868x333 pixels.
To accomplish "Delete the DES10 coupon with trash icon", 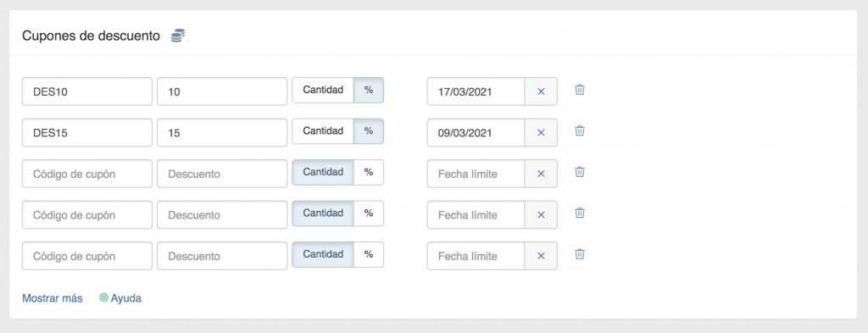I will 580,90.
